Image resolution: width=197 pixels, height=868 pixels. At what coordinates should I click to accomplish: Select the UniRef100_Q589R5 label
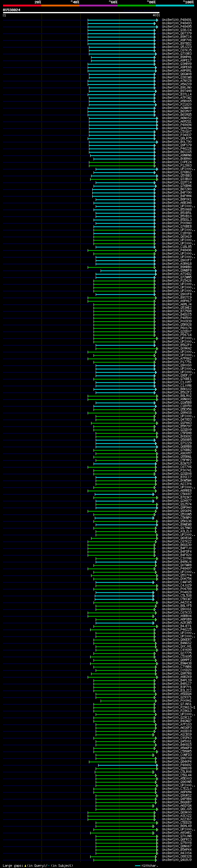[x=176, y=440]
